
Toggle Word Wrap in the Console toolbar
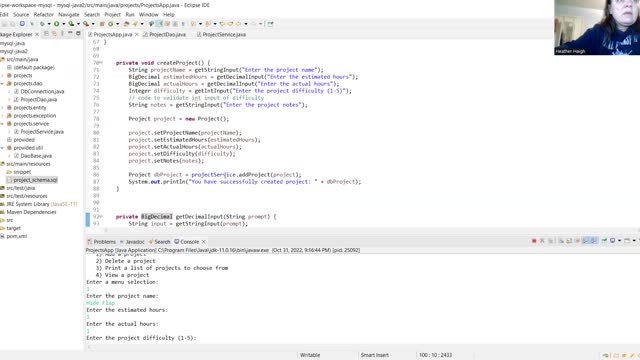(578, 241)
